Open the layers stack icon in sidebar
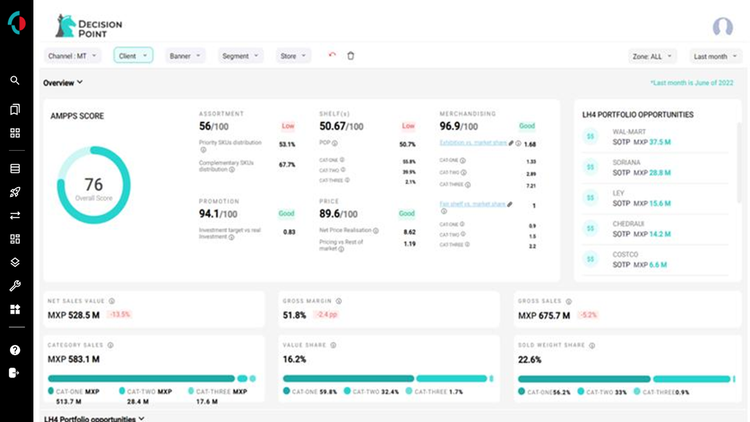This screenshot has width=750, height=422. point(15,262)
